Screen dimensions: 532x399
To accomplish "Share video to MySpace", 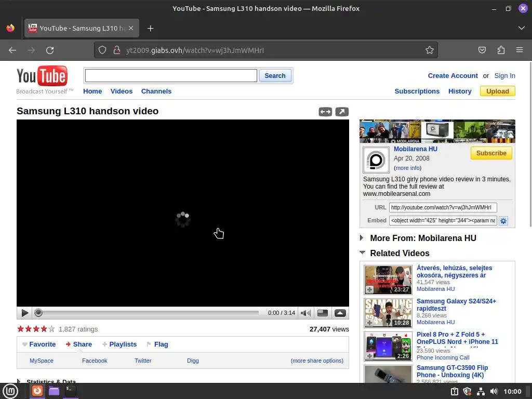I will [42, 361].
